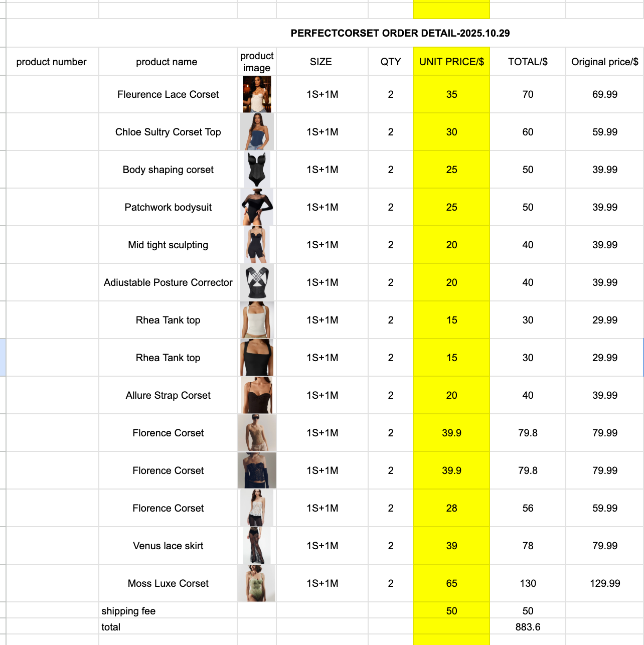Click the Fleurence Lace Corset product image

pyautogui.click(x=257, y=94)
